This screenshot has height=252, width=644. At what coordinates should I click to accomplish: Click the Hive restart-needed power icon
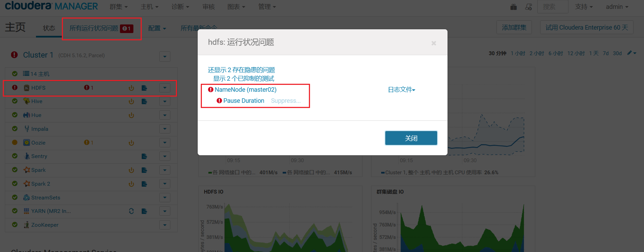click(131, 102)
